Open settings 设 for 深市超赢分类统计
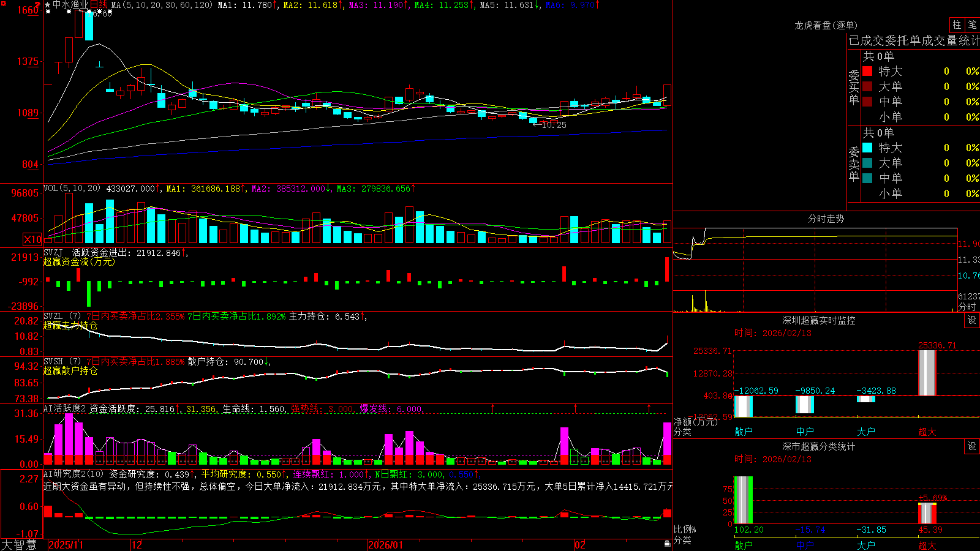This screenshot has width=980, height=551. click(972, 446)
